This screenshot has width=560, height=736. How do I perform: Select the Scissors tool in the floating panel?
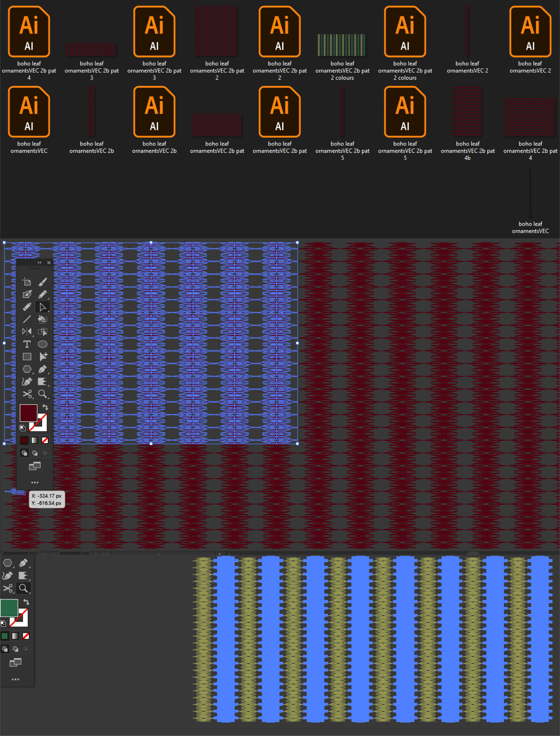coord(27,394)
